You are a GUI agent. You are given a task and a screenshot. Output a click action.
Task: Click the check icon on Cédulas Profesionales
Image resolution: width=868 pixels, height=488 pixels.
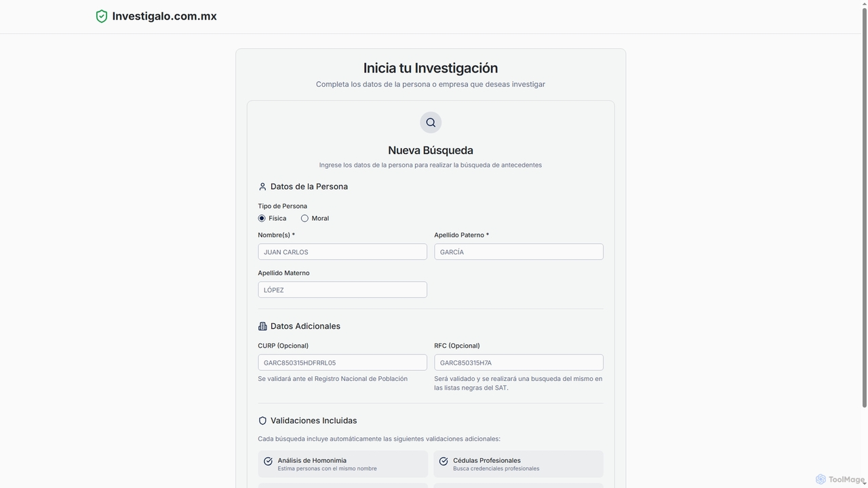pyautogui.click(x=443, y=462)
